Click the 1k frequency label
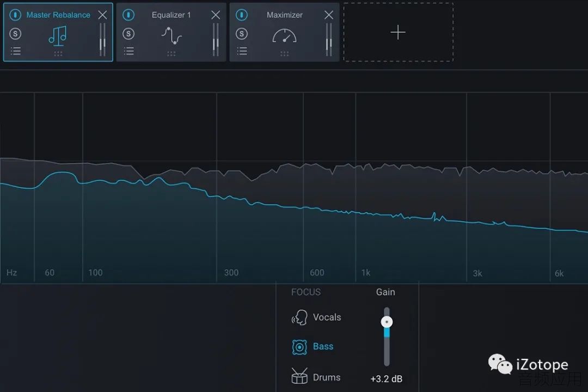Viewport: 588px width, 392px height. [366, 273]
